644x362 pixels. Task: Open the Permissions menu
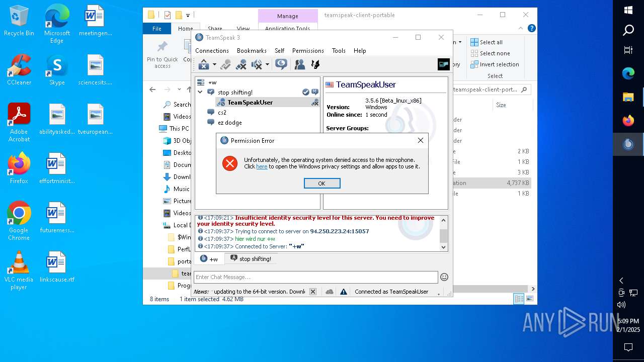[308, 51]
